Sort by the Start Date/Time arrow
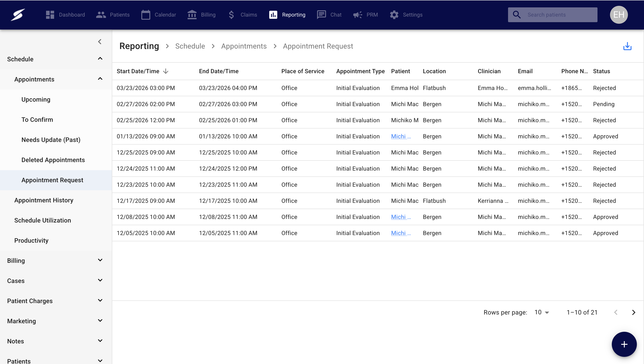The height and width of the screenshot is (364, 644). tap(166, 71)
